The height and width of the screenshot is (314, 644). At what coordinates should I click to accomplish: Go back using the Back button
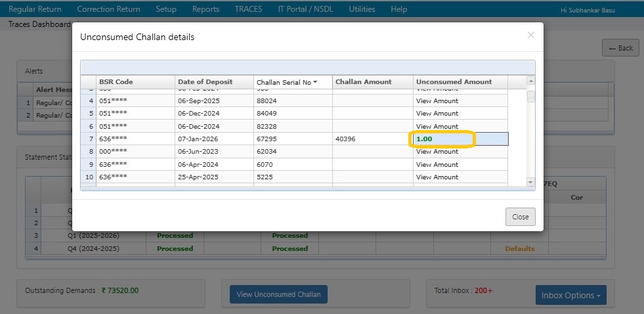coord(620,48)
